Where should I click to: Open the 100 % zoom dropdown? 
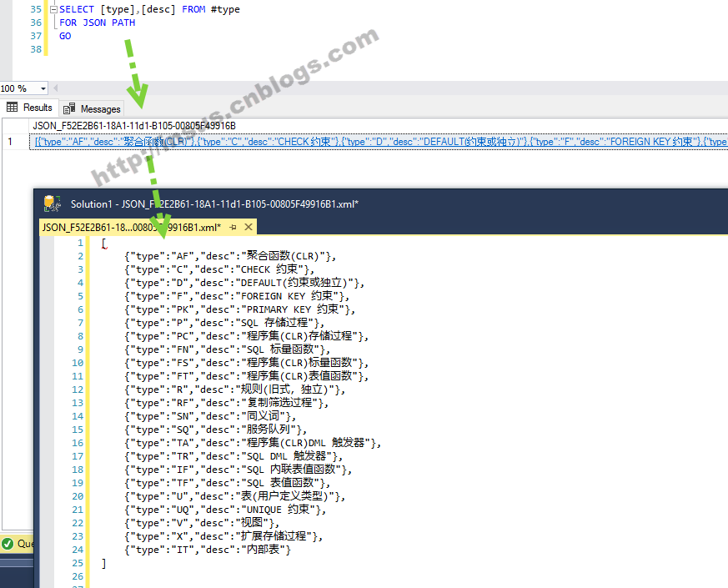coord(43,88)
